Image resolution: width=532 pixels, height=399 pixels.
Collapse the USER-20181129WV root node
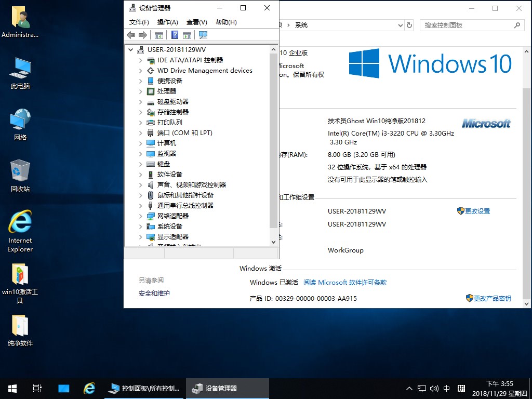(x=131, y=50)
